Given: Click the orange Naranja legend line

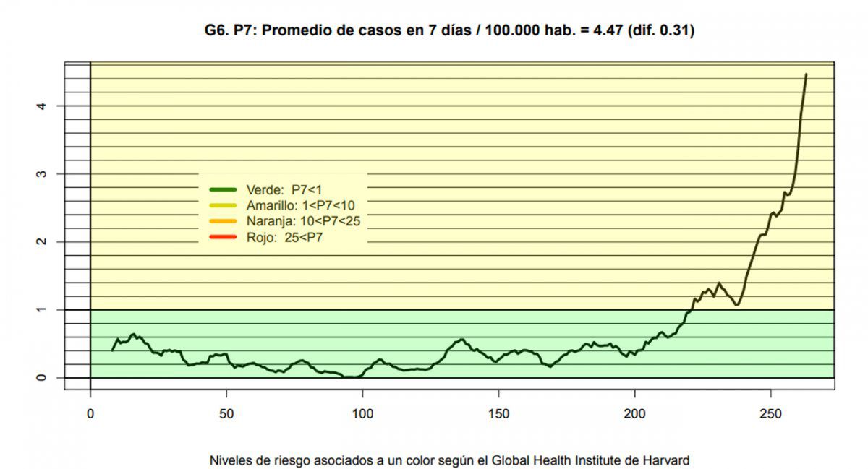Looking at the screenshot, I should (223, 220).
